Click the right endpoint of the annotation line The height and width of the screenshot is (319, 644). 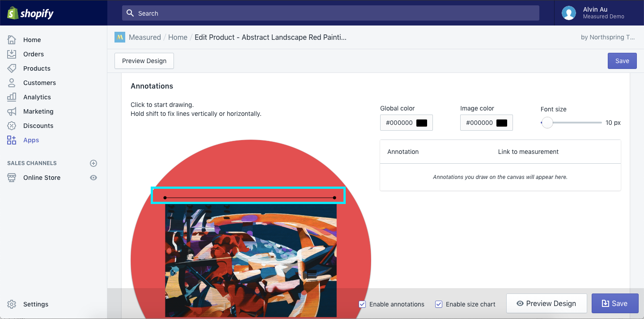[335, 197]
